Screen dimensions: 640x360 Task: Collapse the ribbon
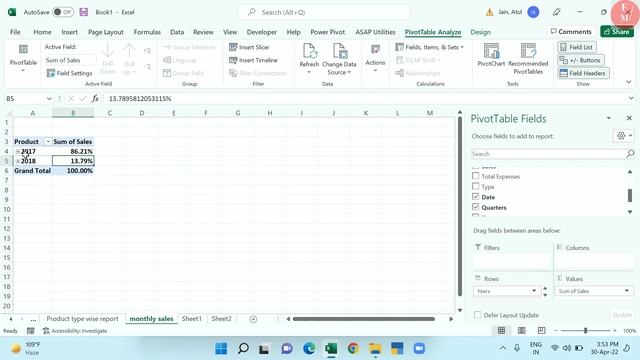[629, 82]
